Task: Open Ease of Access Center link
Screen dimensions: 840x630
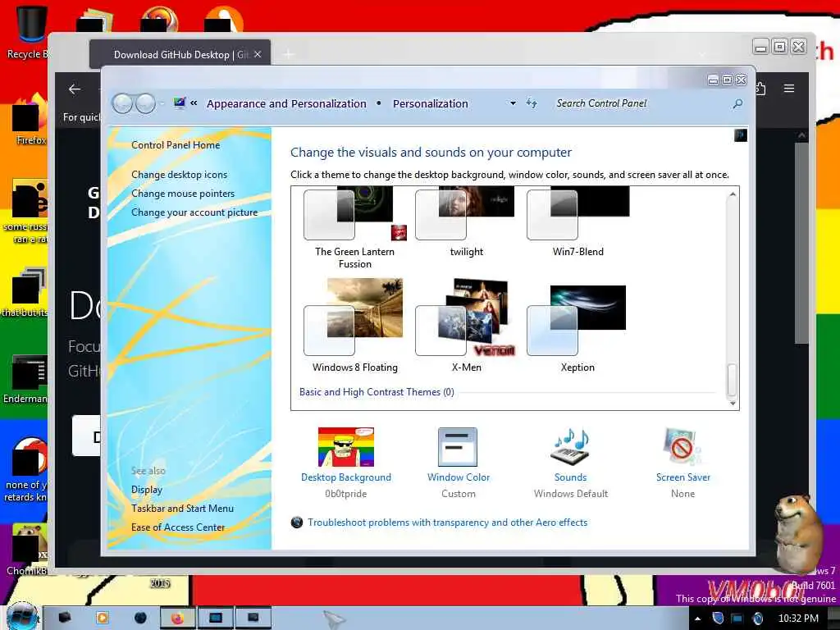Action: [178, 527]
